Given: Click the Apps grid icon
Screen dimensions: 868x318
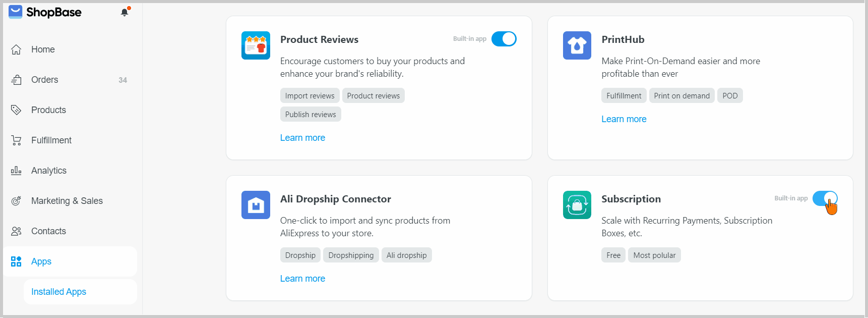Looking at the screenshot, I should pos(16,261).
